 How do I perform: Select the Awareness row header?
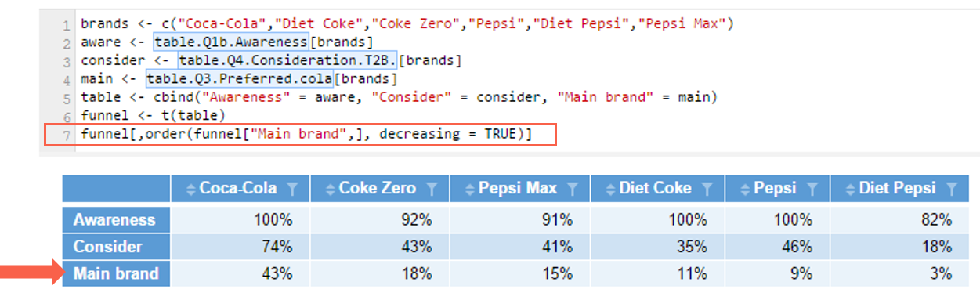116,219
